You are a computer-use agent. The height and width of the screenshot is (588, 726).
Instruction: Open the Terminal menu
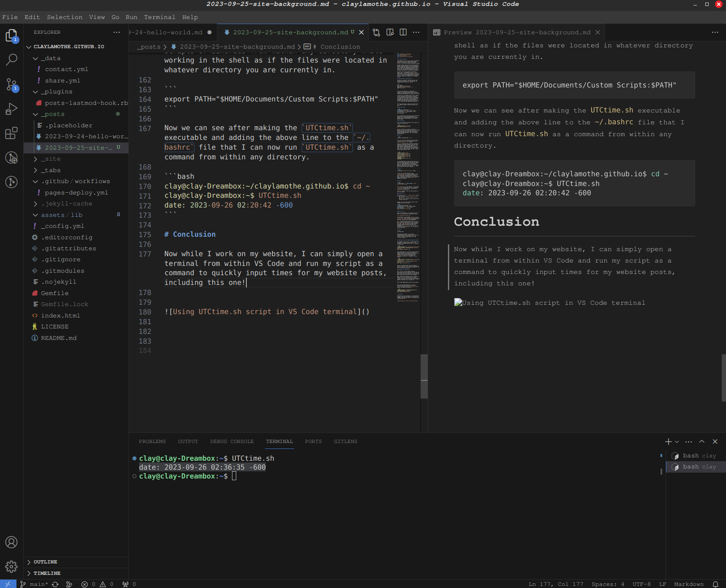[159, 17]
